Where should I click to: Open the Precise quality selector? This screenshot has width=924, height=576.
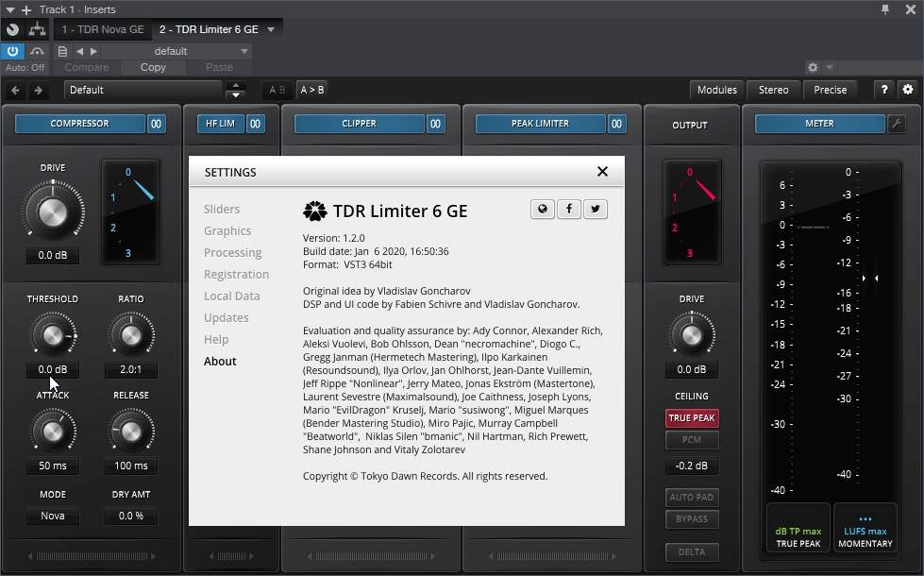coord(831,90)
